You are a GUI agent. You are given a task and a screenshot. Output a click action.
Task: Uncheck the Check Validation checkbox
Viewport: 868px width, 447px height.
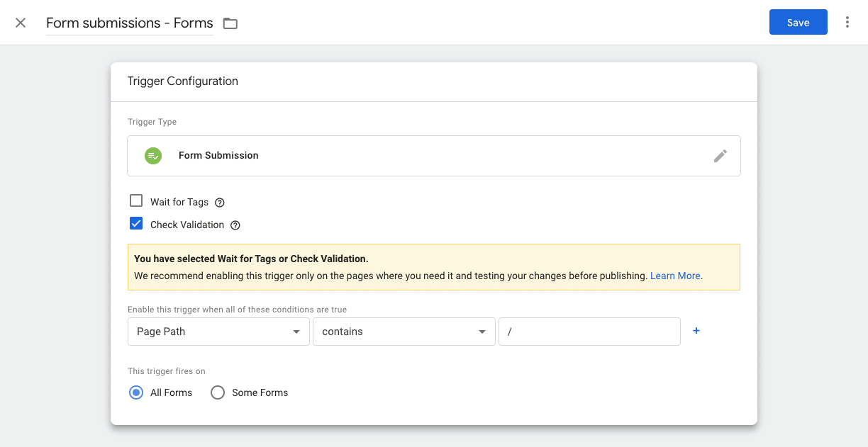(136, 224)
